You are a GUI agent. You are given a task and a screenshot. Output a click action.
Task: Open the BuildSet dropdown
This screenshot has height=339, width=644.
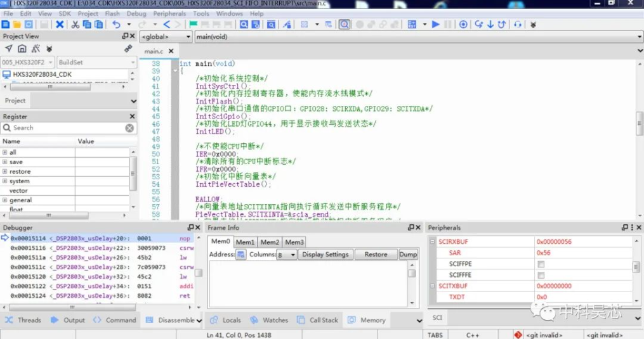96,62
